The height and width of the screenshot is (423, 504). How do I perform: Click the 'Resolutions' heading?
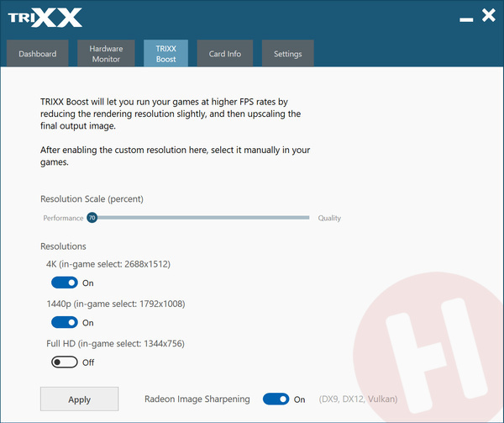point(63,246)
